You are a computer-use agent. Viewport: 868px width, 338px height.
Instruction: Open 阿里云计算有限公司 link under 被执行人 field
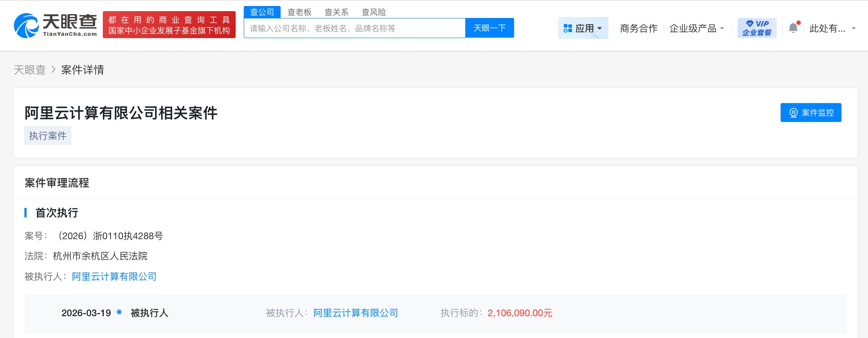coord(114,276)
